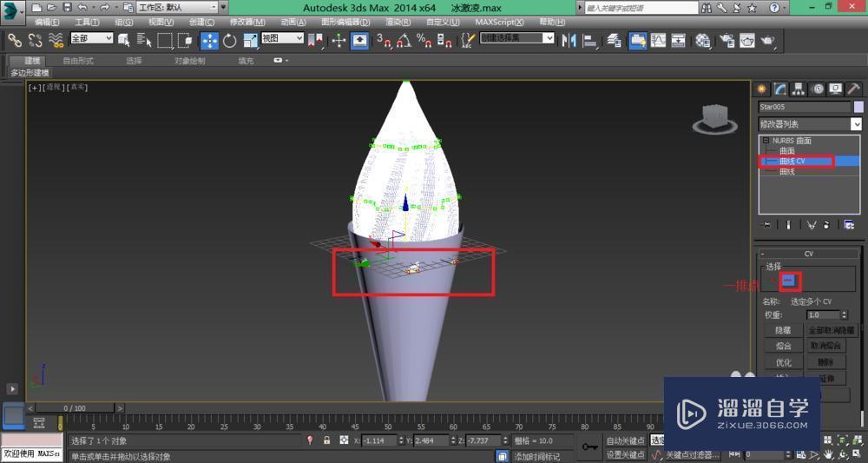Viewport: 868px width, 463px height.
Task: Open the Material Editor
Action: tap(703, 41)
